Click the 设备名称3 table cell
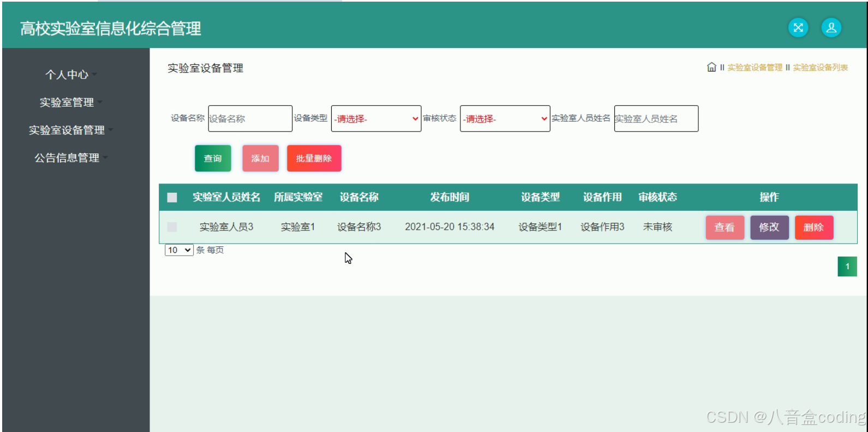Image resolution: width=868 pixels, height=432 pixels. click(359, 227)
